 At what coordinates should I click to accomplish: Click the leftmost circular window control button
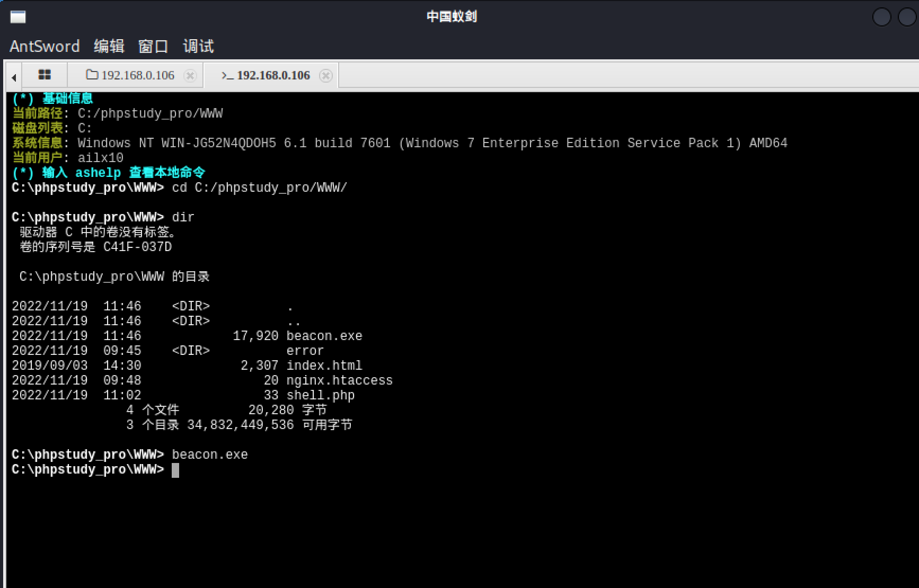[x=881, y=16]
